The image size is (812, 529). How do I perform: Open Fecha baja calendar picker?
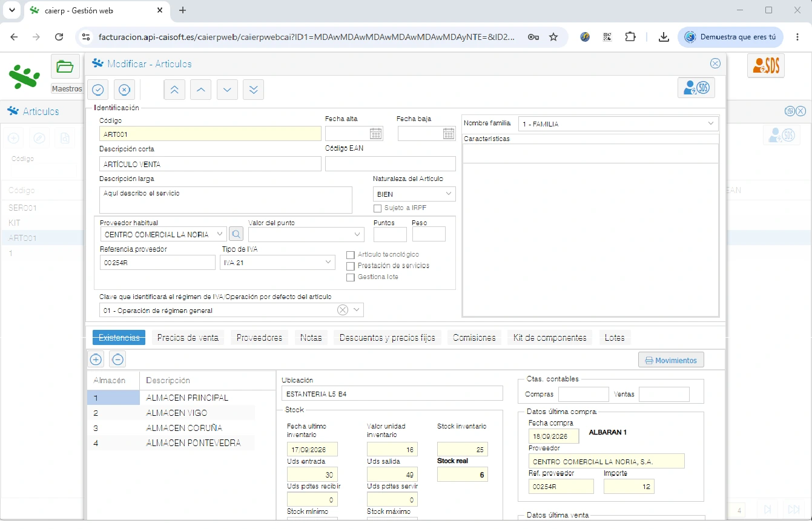(x=448, y=134)
